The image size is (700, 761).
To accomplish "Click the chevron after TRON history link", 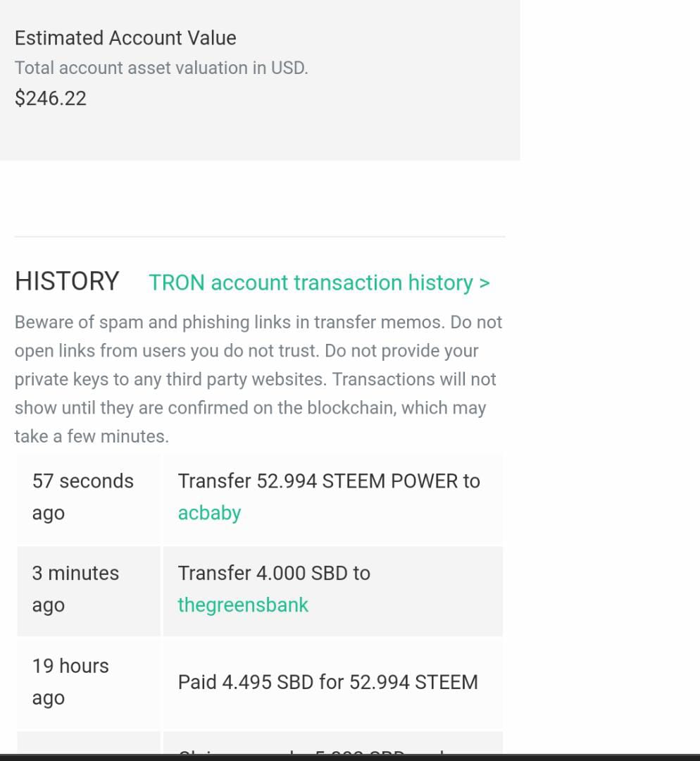I will point(484,283).
